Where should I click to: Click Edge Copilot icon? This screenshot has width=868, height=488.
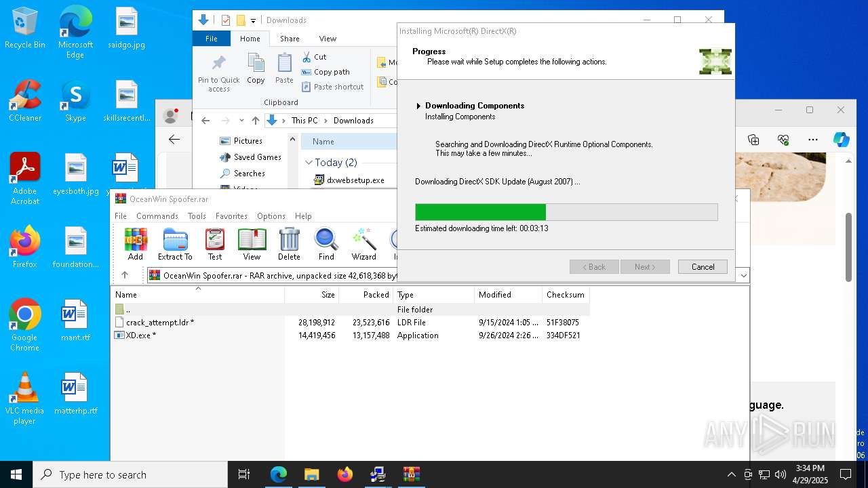[842, 140]
